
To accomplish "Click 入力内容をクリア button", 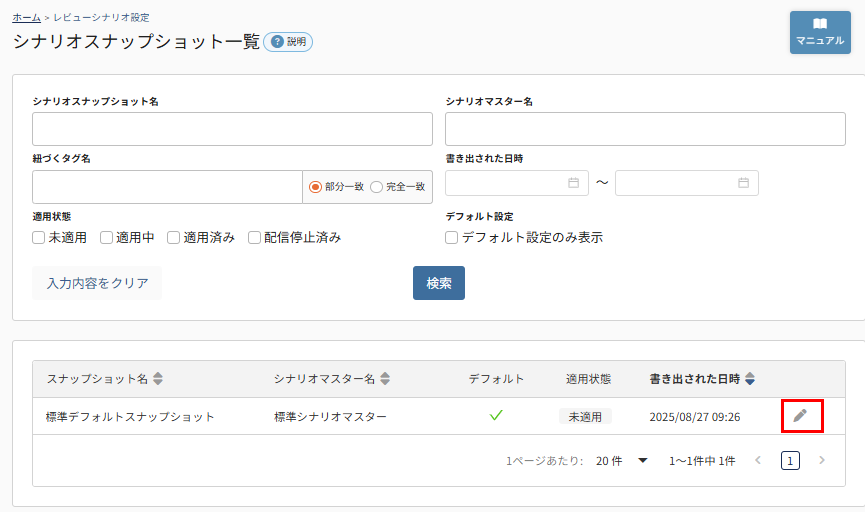I will click(x=97, y=283).
